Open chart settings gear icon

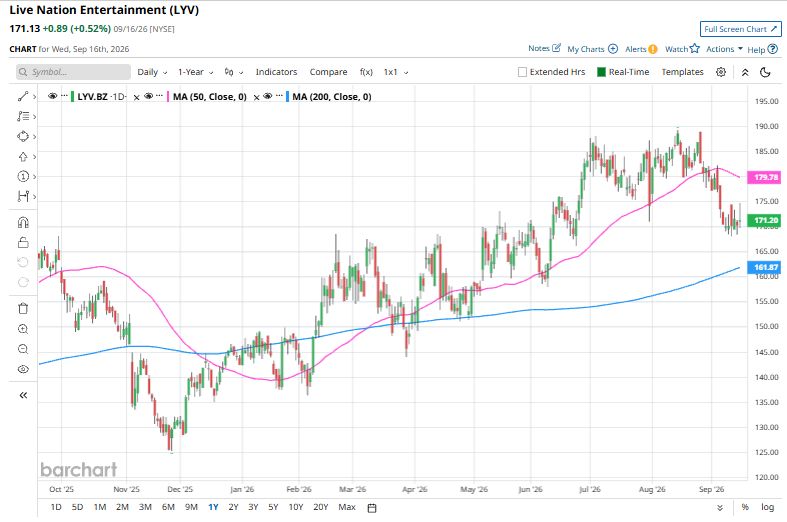coord(721,72)
